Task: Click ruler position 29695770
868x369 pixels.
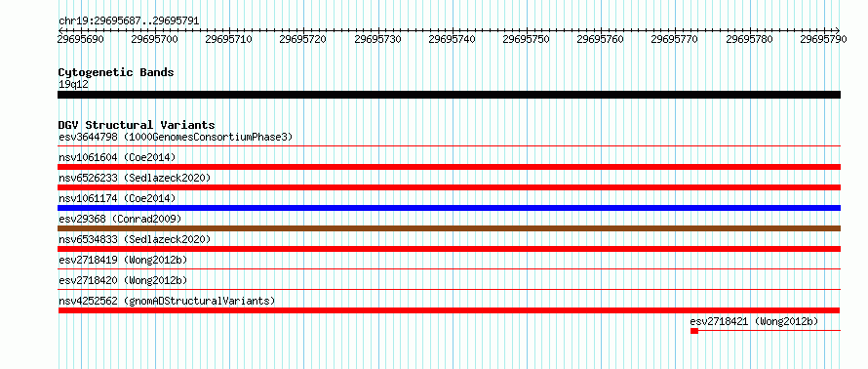Action: [674, 39]
